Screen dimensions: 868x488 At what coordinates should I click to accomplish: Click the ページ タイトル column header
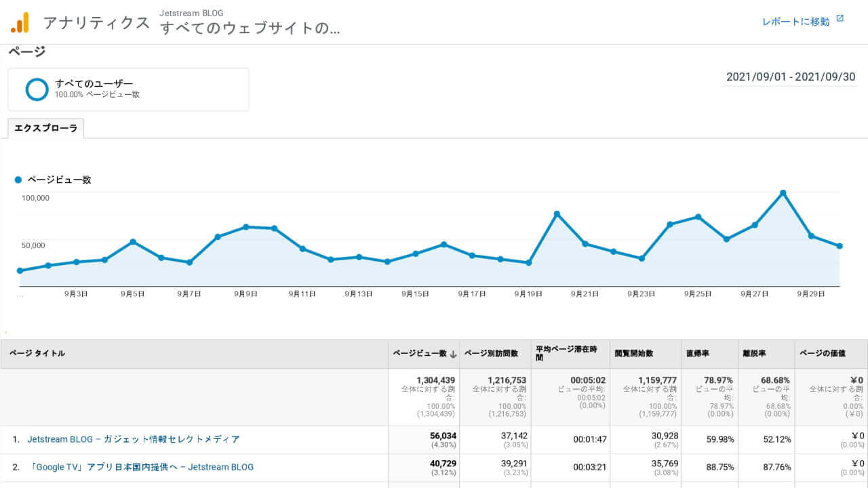coord(38,353)
